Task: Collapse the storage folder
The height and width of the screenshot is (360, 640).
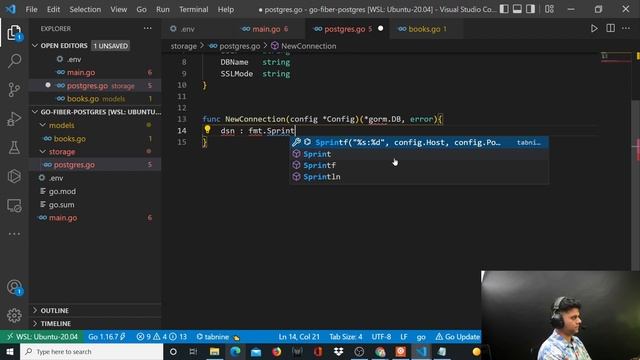Action: (x=95, y=151)
